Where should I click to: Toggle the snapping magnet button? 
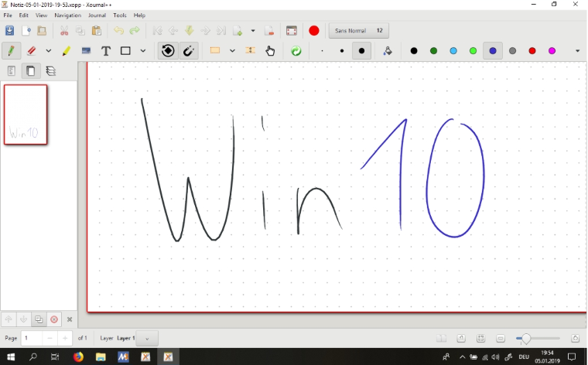click(189, 51)
